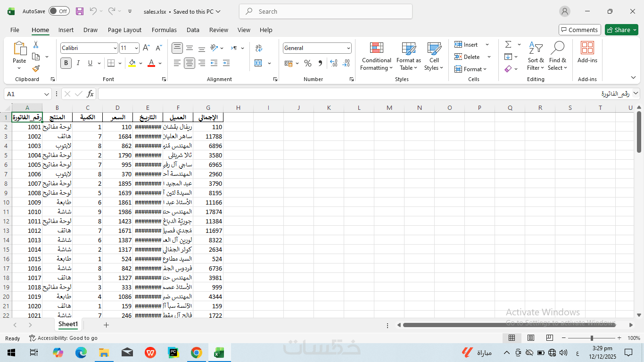Image resolution: width=644 pixels, height=362 pixels.
Task: Select Normal view icon in status bar
Action: [512, 338]
